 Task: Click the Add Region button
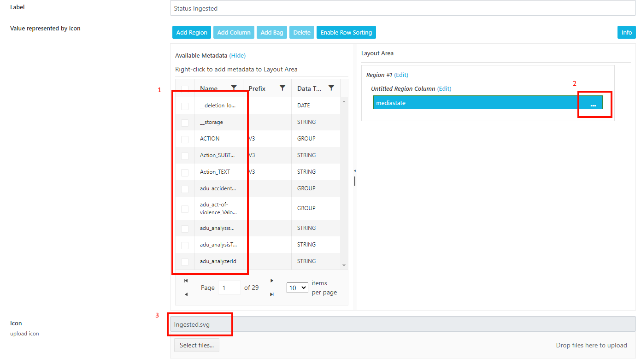(x=192, y=32)
